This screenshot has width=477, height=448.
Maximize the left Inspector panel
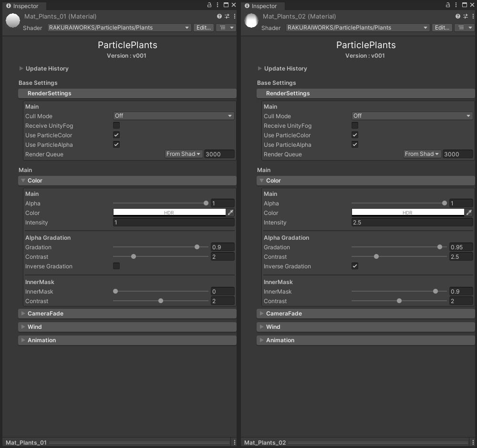[x=226, y=5]
